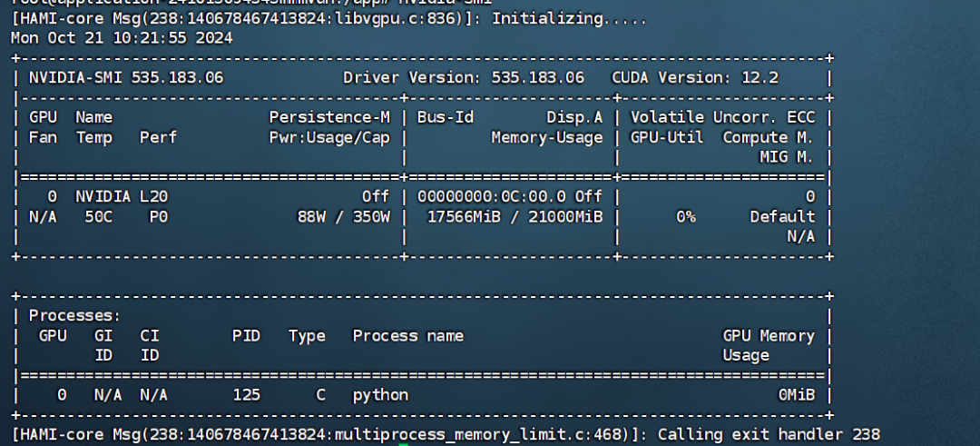The height and width of the screenshot is (446, 980).
Task: Click the CUDA Version 12.2 value
Action: [x=694, y=78]
